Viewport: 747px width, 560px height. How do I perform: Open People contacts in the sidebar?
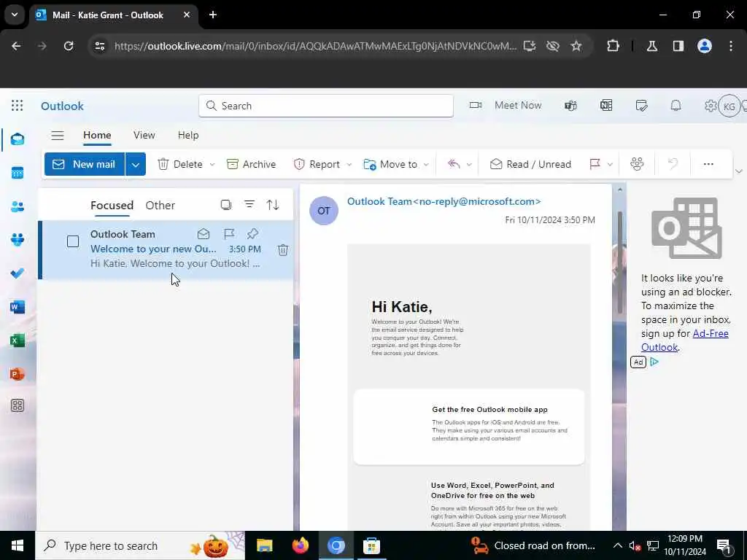click(x=18, y=206)
